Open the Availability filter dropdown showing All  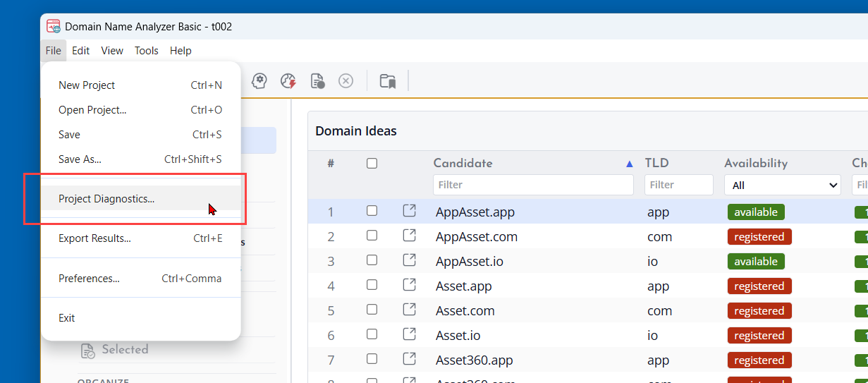(782, 186)
